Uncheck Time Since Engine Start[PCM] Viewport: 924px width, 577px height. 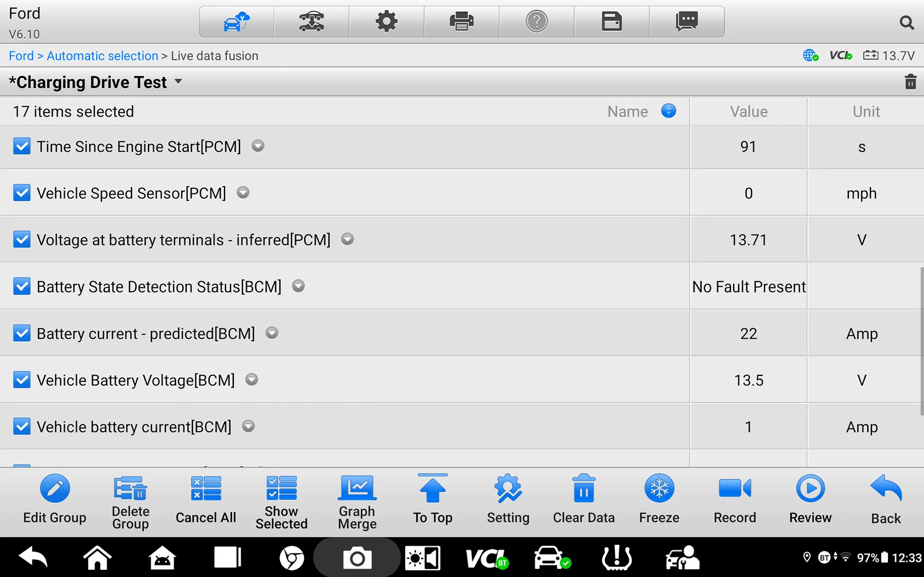pyautogui.click(x=22, y=146)
